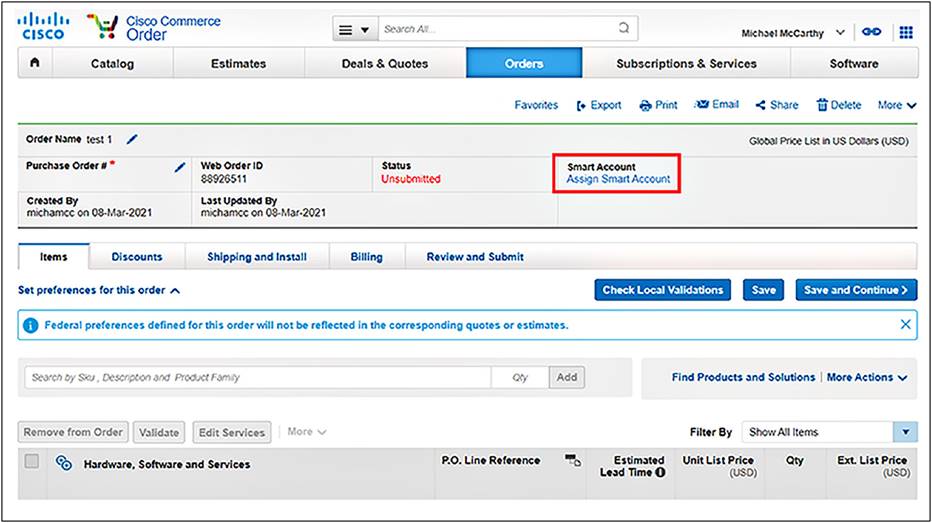Click the Estimated Lead Time info icon
Image resolution: width=932 pixels, height=523 pixels.
click(660, 472)
